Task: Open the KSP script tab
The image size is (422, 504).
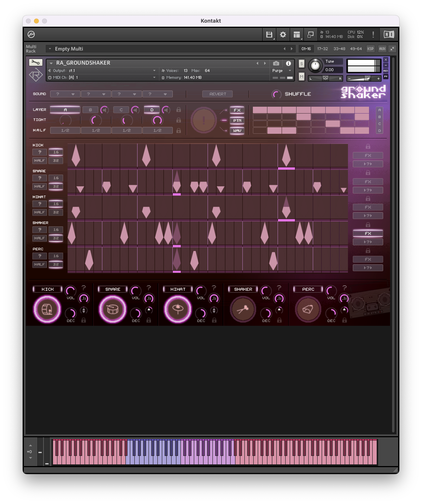Action: point(370,49)
